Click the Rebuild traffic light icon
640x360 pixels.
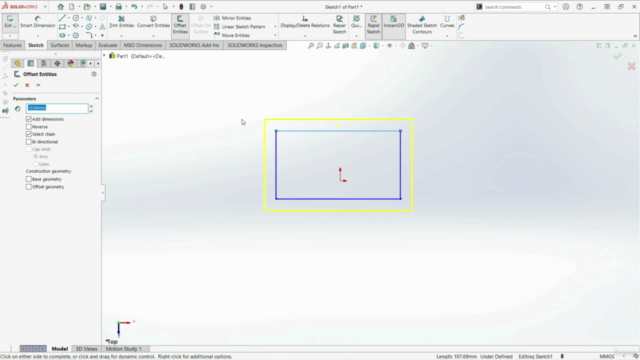[x=181, y=7]
